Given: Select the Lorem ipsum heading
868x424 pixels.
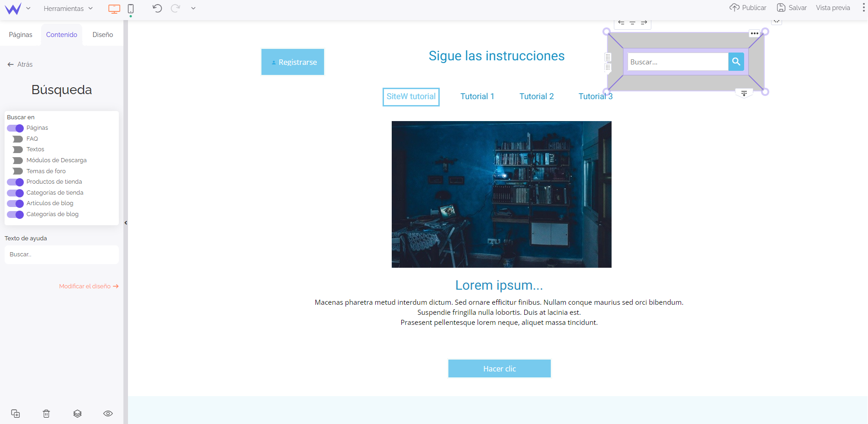Looking at the screenshot, I should tap(499, 285).
